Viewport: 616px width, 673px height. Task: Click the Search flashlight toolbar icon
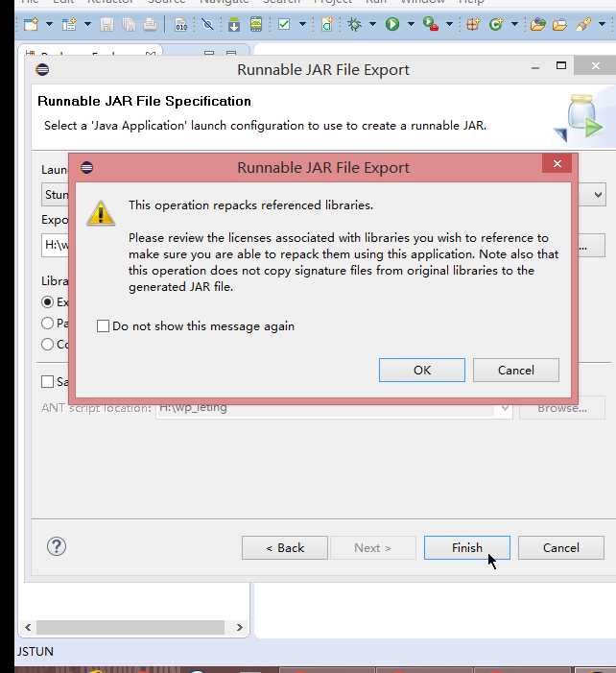coord(583,24)
